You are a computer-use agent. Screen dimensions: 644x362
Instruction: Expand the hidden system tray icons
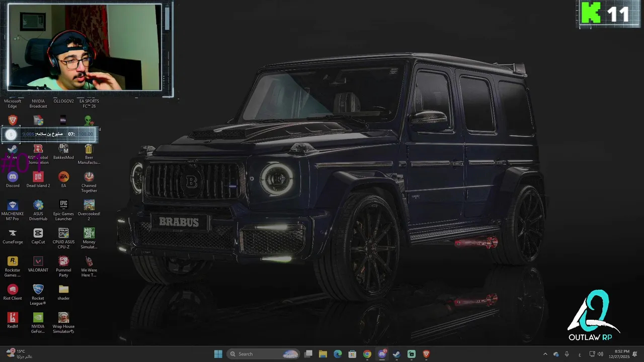click(545, 354)
